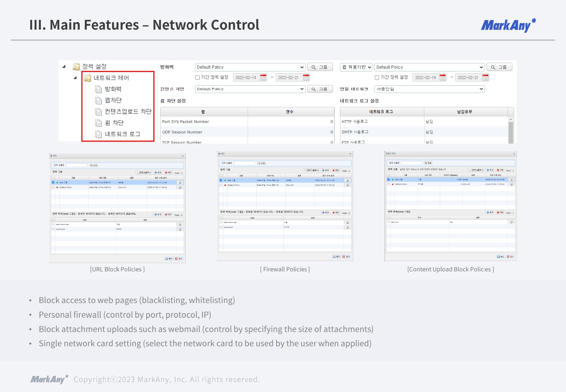
Task: Click the 정책 설정 folder icon
Action: (x=76, y=67)
